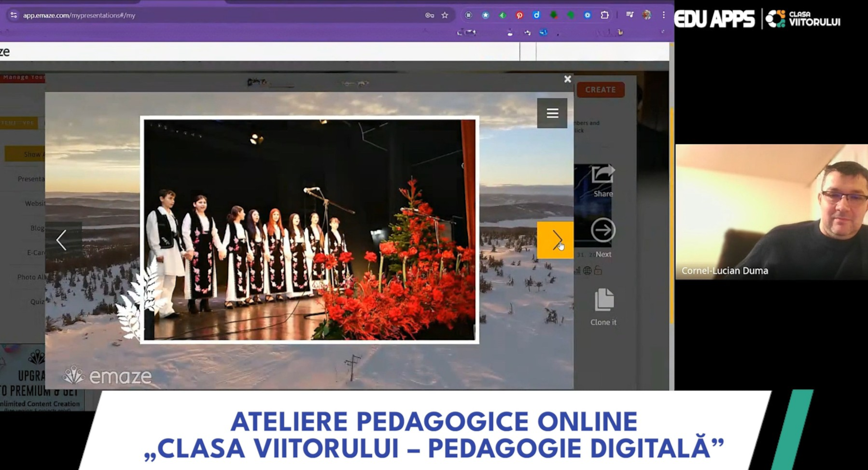Click the Cornel-Lucian Duma webcam video tile
Image resolution: width=868 pixels, height=470 pixels.
click(x=771, y=212)
